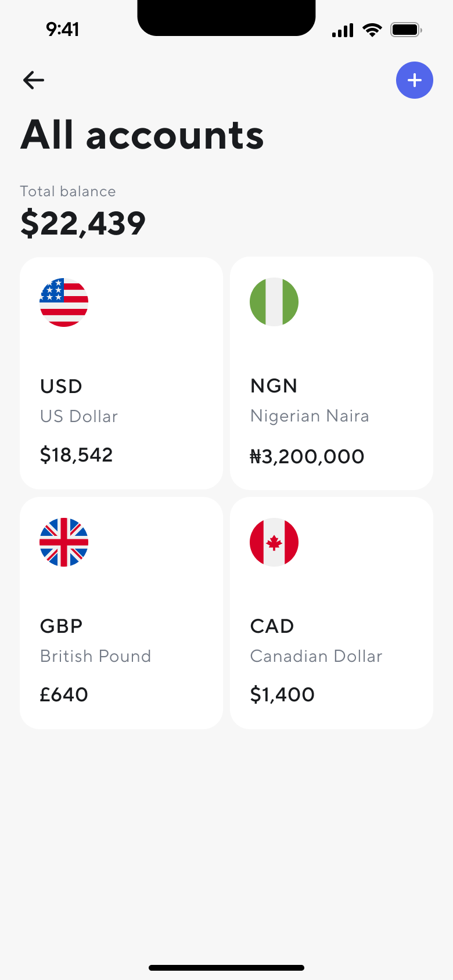Viewport: 453px width, 980px height.
Task: Open the NGN account label
Action: tap(274, 385)
